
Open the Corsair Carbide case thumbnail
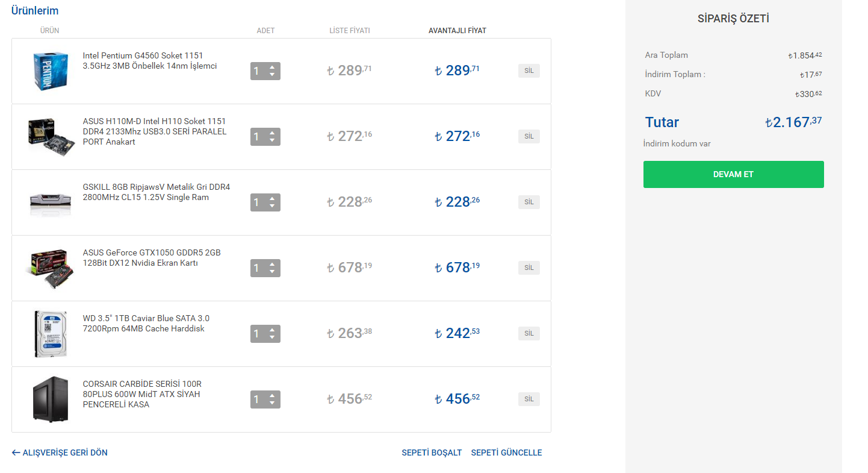[50, 399]
